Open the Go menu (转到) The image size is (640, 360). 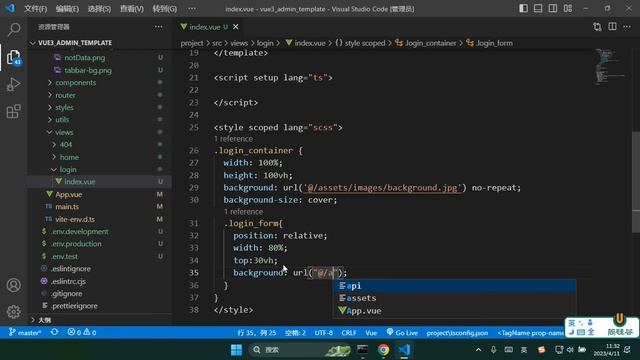(x=164, y=9)
